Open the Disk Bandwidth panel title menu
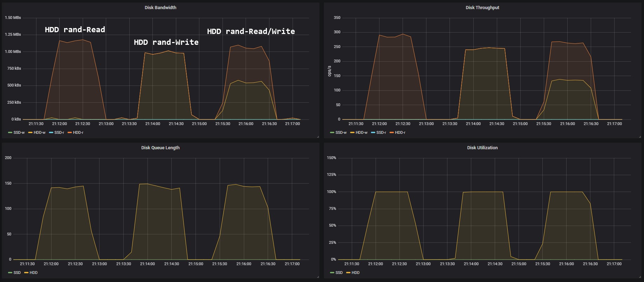 (x=160, y=7)
